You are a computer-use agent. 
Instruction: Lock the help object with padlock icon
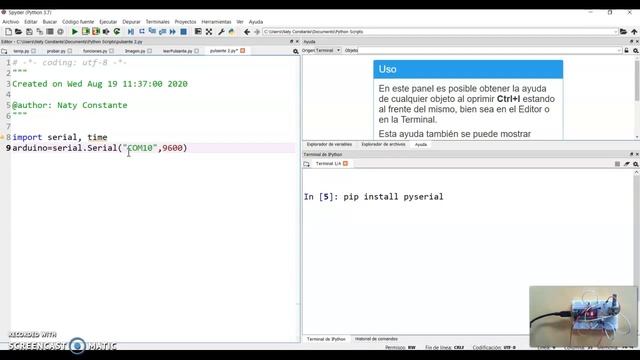click(627, 50)
